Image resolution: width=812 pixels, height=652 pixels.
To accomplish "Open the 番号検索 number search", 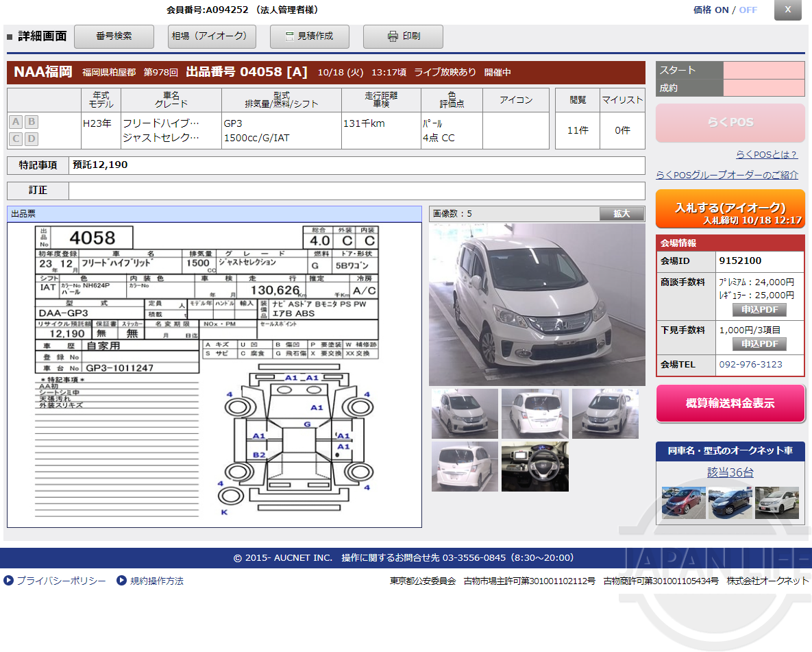I will (114, 36).
